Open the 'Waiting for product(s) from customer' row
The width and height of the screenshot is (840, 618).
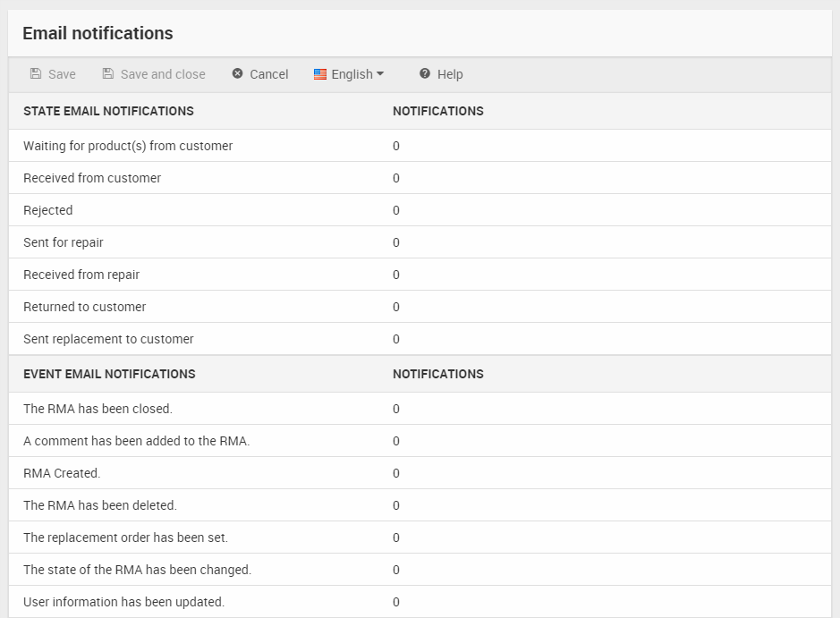pyautogui.click(x=128, y=146)
